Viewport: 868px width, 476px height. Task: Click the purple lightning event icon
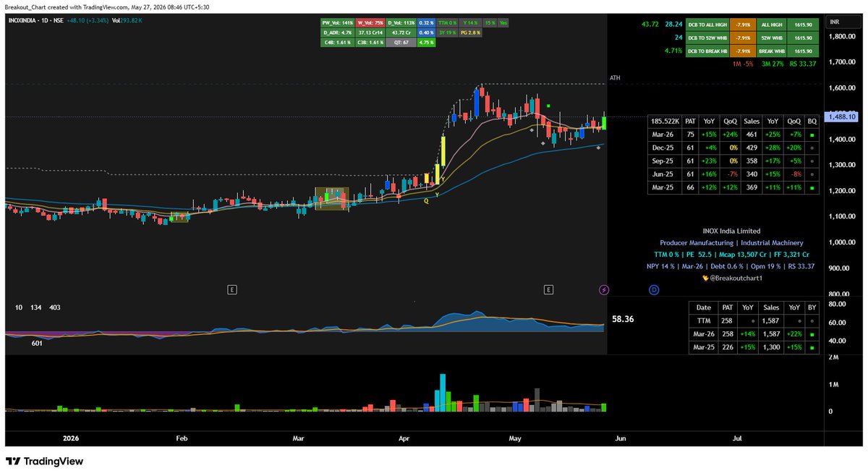604,289
